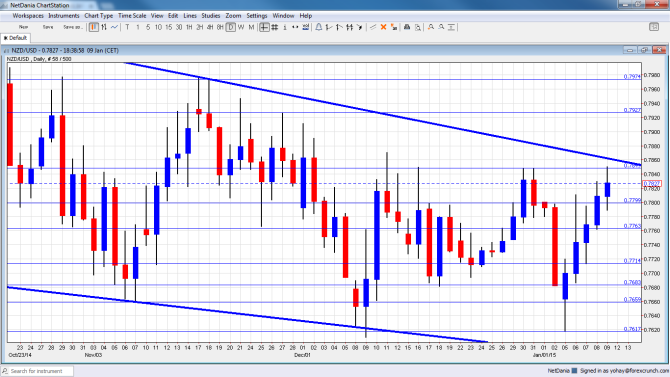This screenshot has height=377, width=670.
Task: Open the View menu
Action: click(157, 15)
